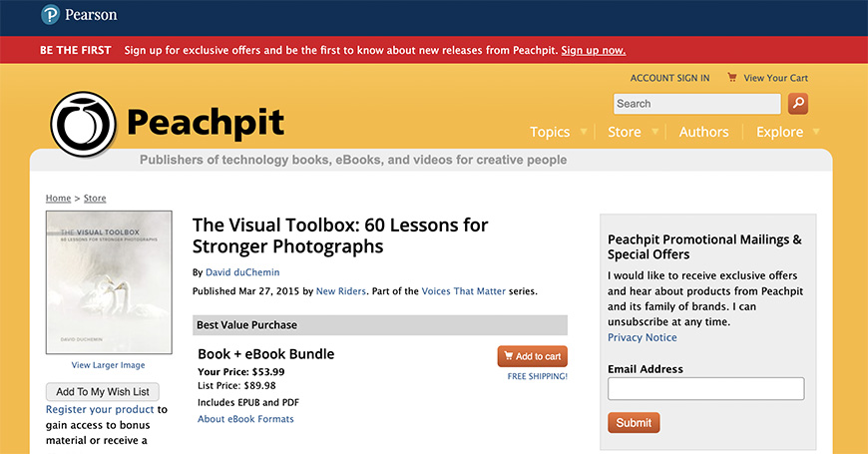The width and height of the screenshot is (868, 454).
Task: Expand the Store dropdown arrow
Action: point(654,132)
